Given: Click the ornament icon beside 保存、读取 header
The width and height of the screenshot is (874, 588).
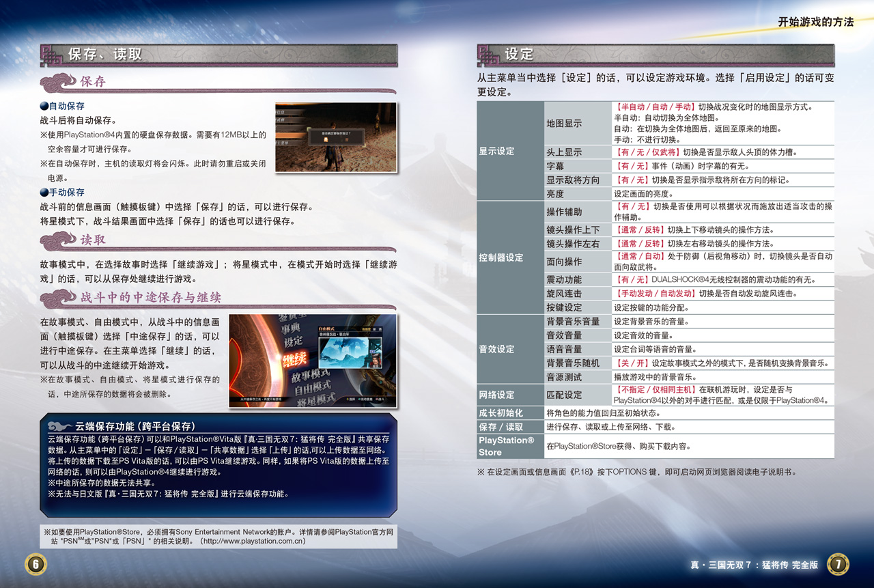Looking at the screenshot, I should pyautogui.click(x=53, y=55).
